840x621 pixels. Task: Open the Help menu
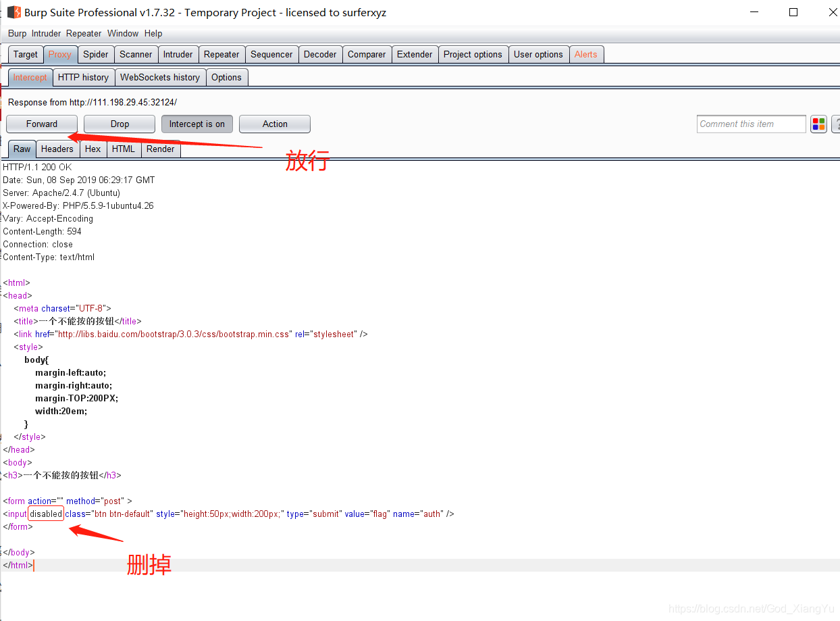pyautogui.click(x=153, y=33)
